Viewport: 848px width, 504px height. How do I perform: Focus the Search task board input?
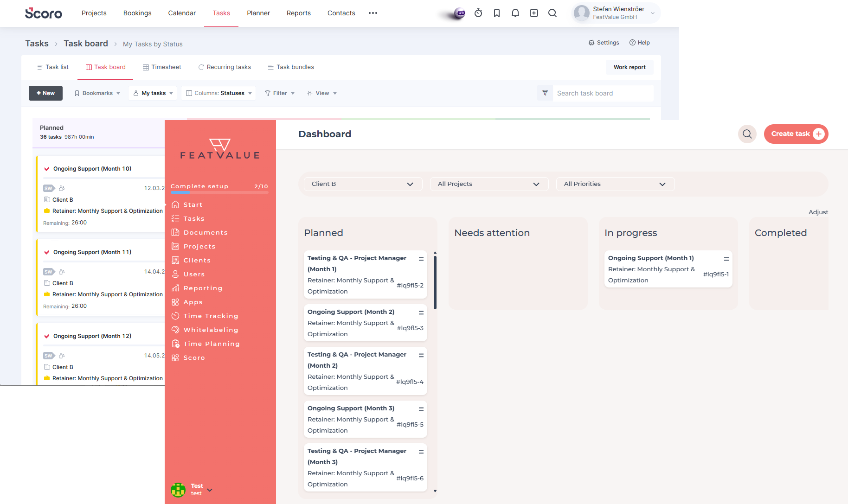[x=603, y=93]
